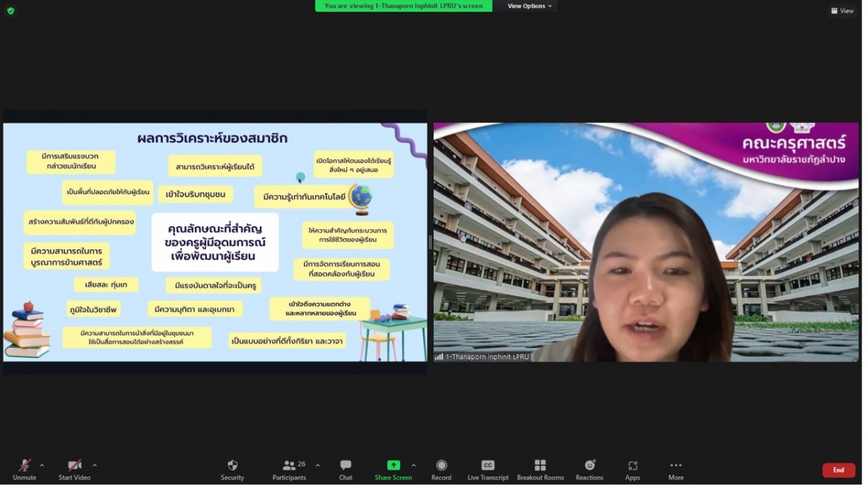Start recording with Record button
Viewport: 868px width, 488px height.
[441, 466]
